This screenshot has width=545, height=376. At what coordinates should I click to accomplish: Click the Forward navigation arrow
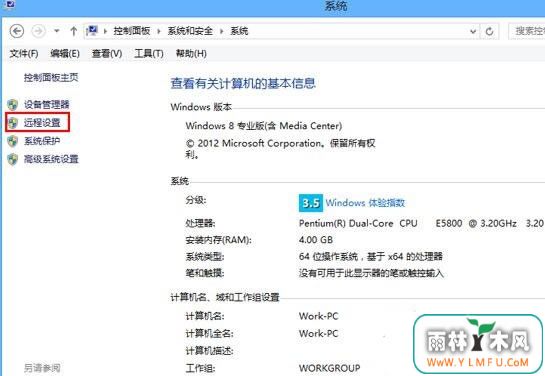pyautogui.click(x=39, y=31)
